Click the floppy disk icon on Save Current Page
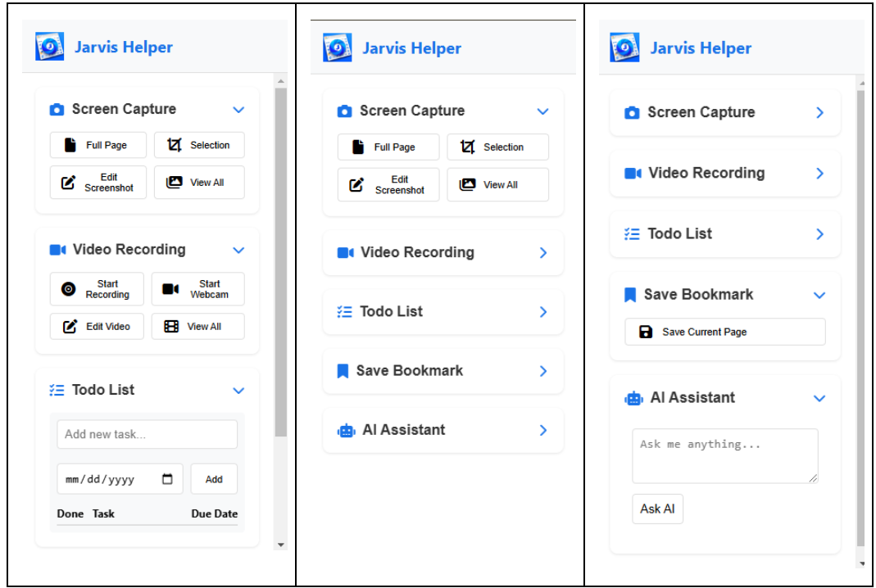 click(645, 332)
